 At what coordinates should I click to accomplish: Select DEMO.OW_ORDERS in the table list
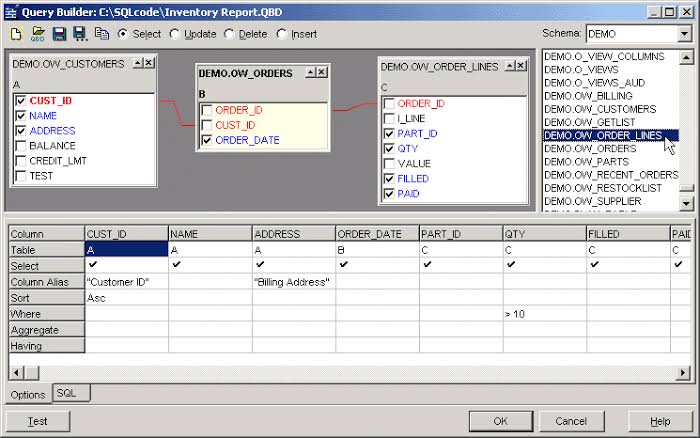[610, 149]
